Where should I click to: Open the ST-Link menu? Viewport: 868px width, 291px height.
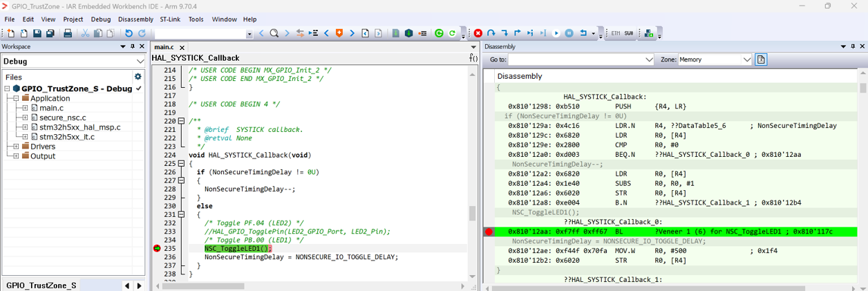click(x=170, y=19)
